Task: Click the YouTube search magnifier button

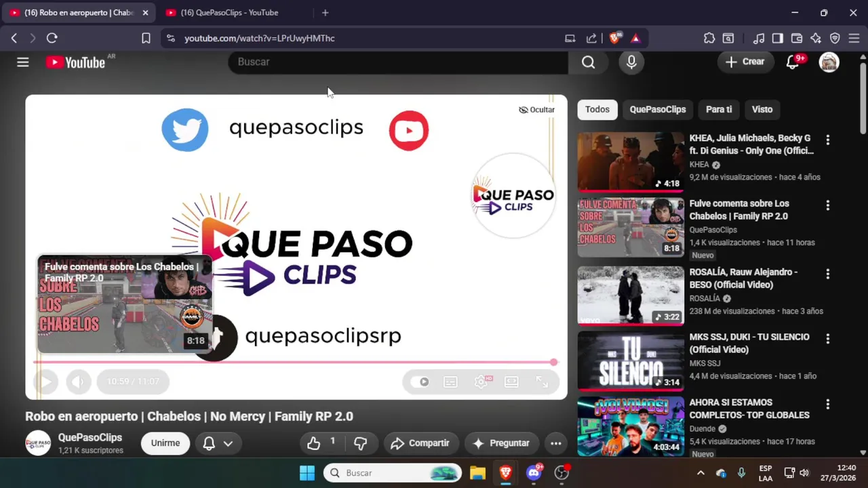Action: click(x=588, y=62)
